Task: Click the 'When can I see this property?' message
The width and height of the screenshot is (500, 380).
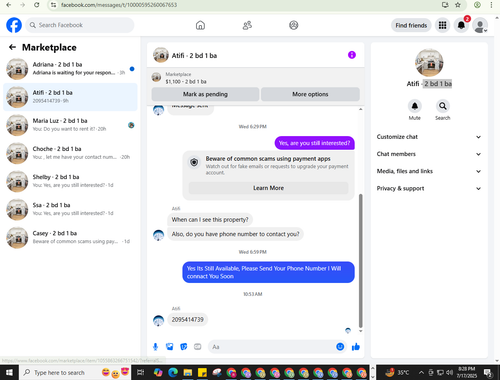Action: (x=210, y=220)
